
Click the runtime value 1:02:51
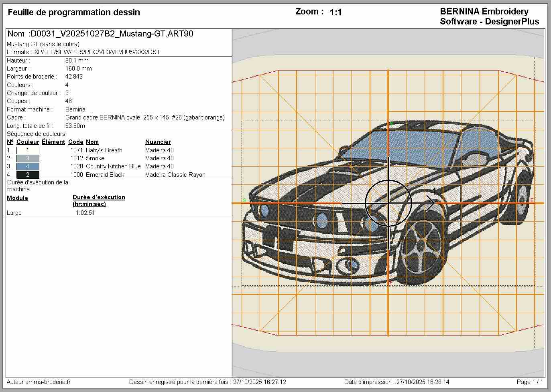(85, 213)
